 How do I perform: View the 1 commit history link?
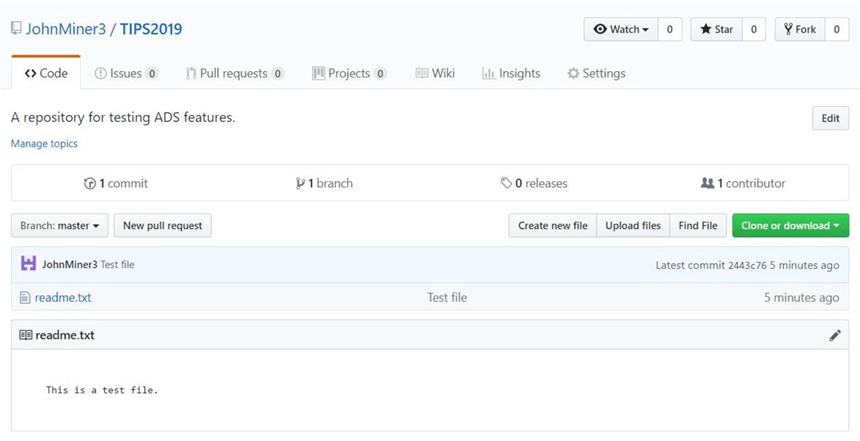(116, 183)
